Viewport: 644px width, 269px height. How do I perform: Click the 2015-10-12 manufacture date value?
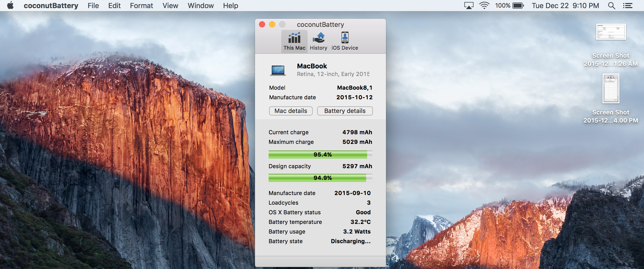pyautogui.click(x=354, y=97)
